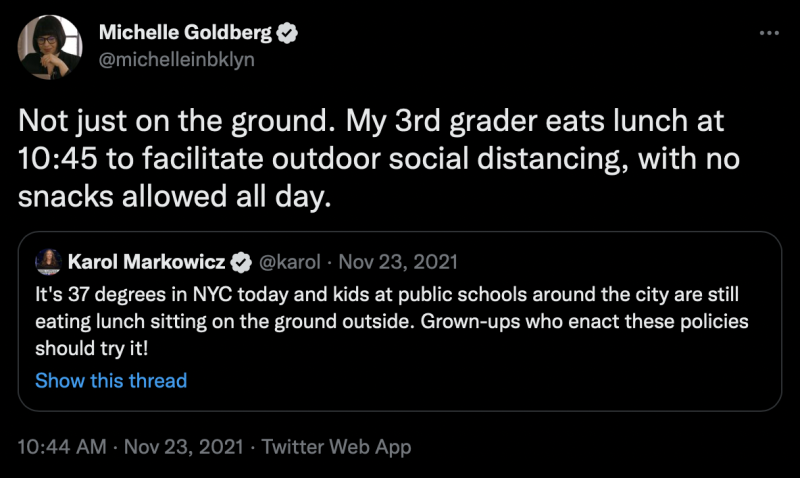This screenshot has width=800, height=478.
Task: Click the words 'snacks allowed all day'
Action: click(175, 197)
